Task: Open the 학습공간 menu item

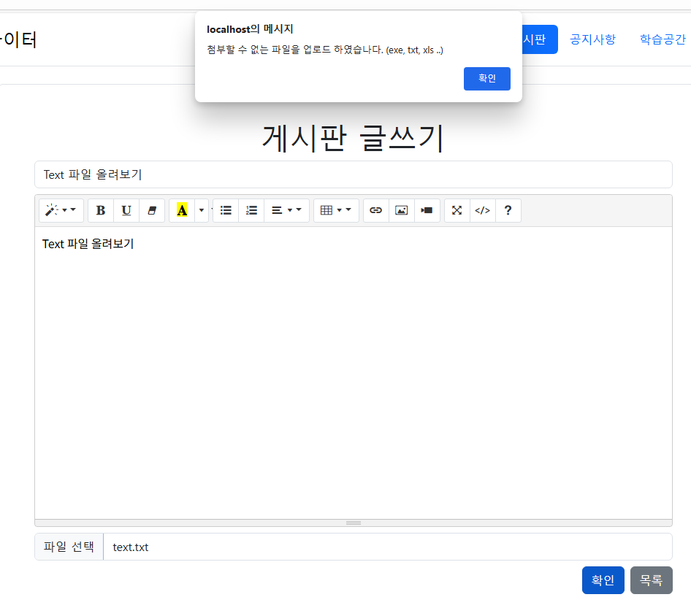Action: 663,39
